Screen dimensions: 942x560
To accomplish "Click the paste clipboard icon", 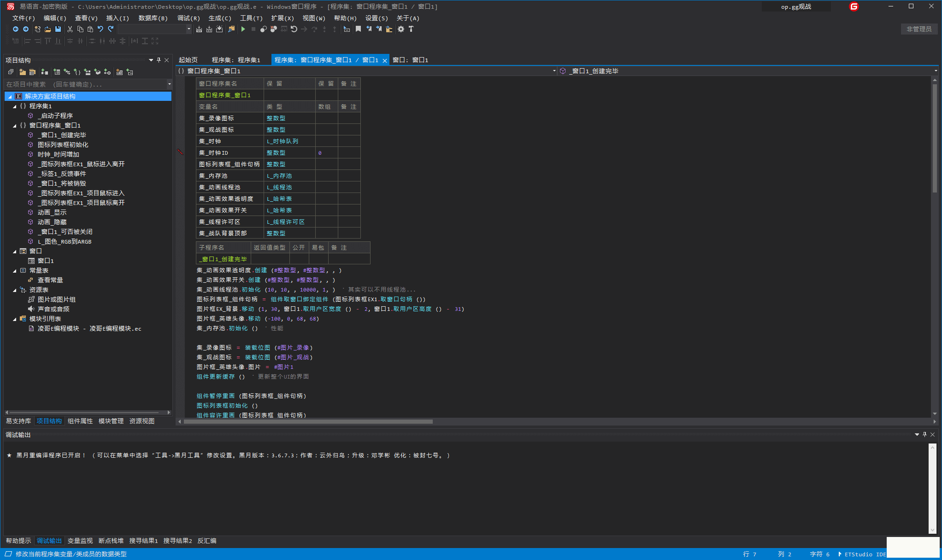I will (90, 29).
